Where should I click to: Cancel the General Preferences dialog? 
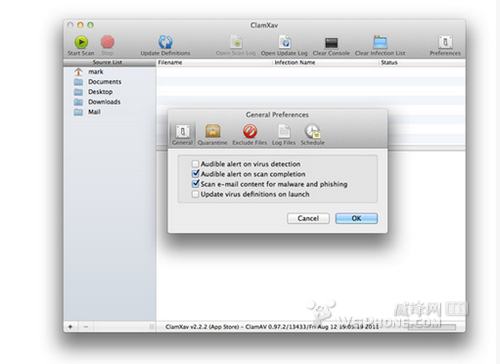(308, 218)
